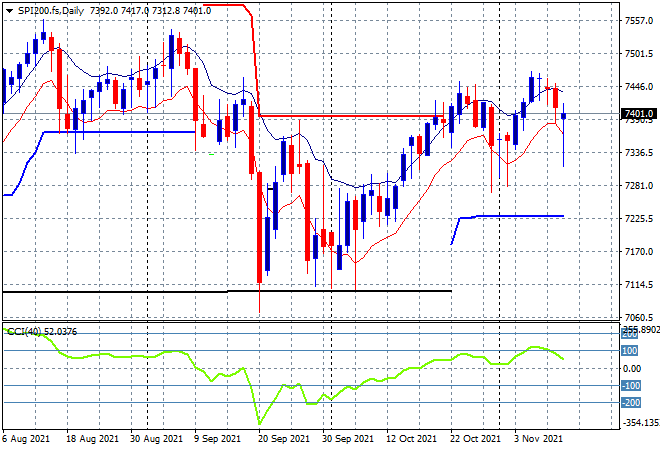Select the 7336.5 price axis label

(639, 152)
